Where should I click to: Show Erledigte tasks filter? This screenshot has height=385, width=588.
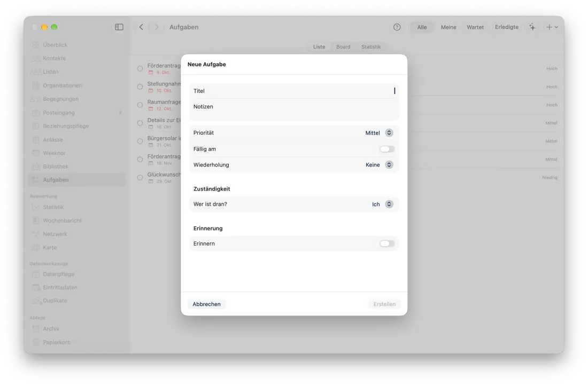tap(507, 27)
